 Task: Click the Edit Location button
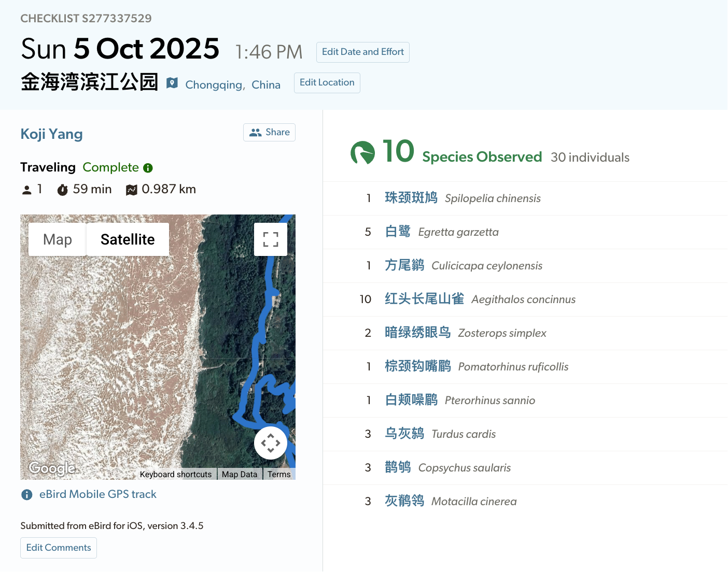(x=327, y=83)
